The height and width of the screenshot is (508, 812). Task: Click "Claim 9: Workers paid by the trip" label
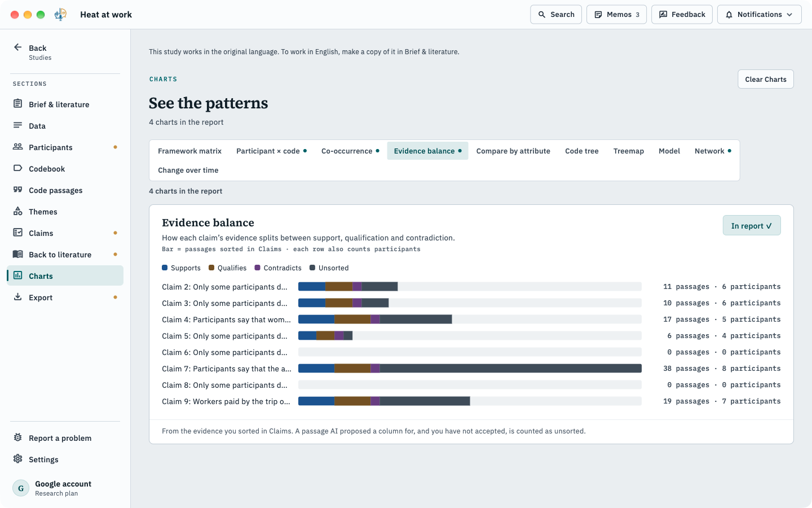[226, 401]
